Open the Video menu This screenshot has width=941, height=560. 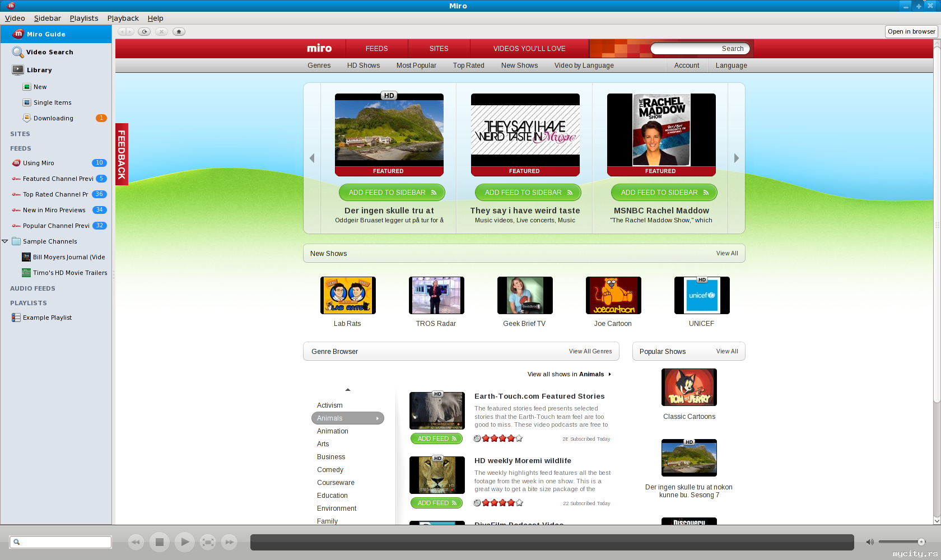coord(15,18)
